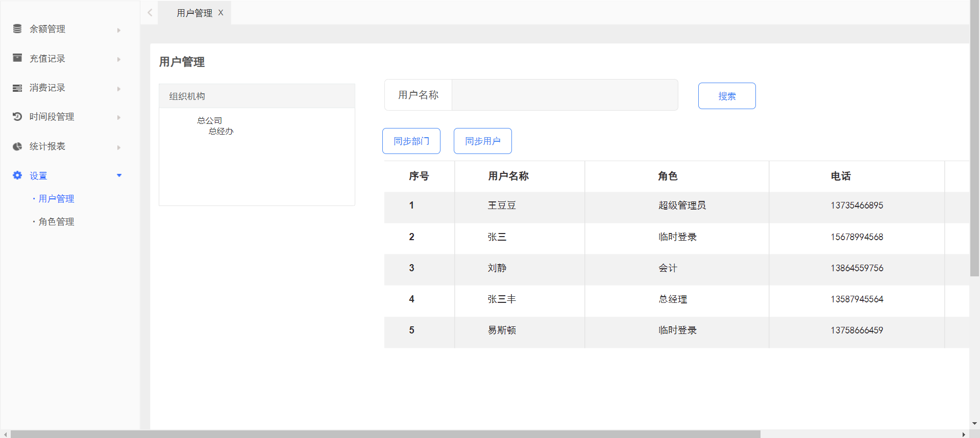Click the vertical scrollbar thumb
The width and height of the screenshot is (980, 438).
tap(974, 138)
